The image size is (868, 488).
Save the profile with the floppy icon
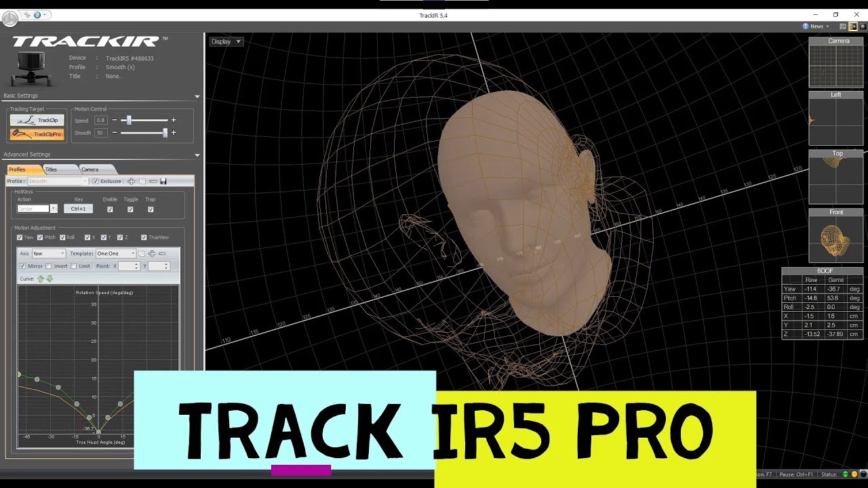point(163,181)
